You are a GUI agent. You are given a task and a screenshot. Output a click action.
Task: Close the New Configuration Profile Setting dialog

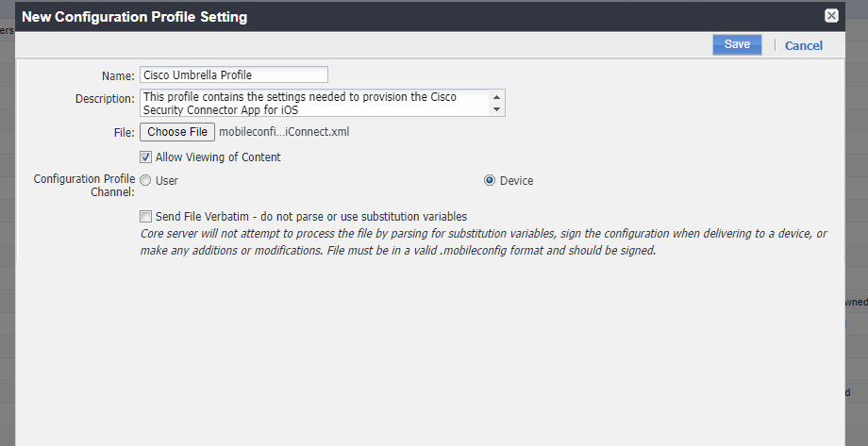click(831, 15)
